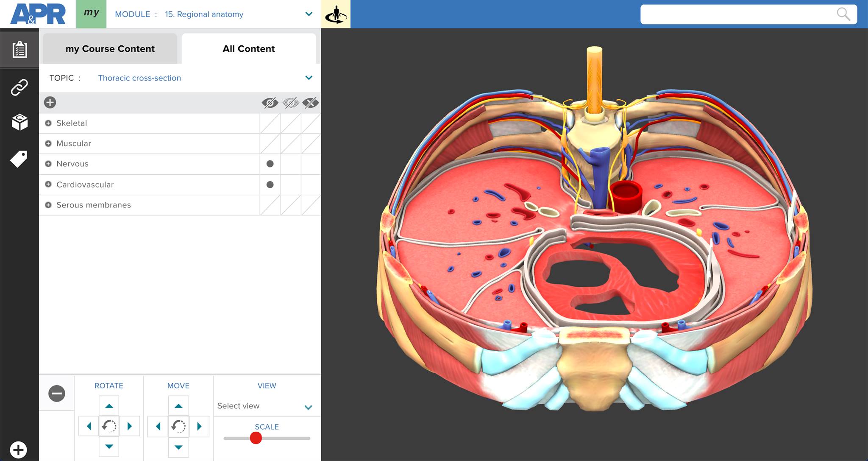Click the striped eye transparency header icon

click(290, 103)
